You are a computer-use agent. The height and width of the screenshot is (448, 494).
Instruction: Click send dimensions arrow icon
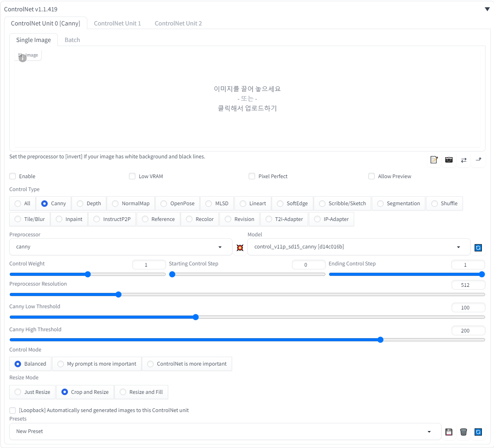point(479,160)
